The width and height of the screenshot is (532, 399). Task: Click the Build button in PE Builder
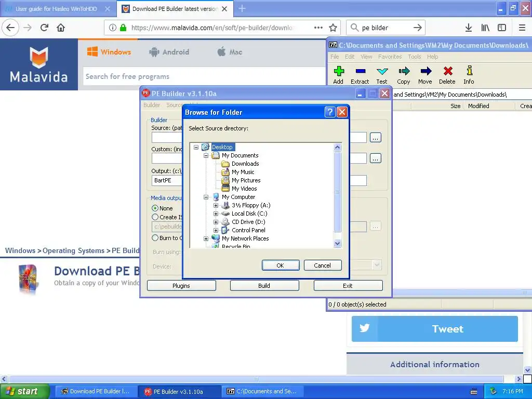coord(264,286)
